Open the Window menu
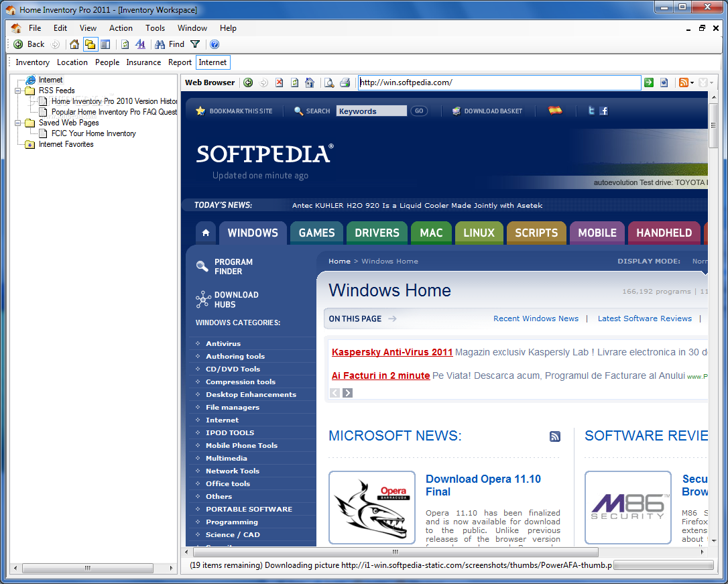 (x=192, y=28)
